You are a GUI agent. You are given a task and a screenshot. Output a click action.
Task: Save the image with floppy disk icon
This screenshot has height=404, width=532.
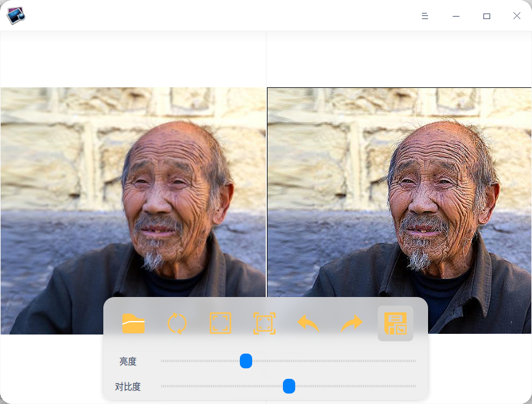[395, 323]
